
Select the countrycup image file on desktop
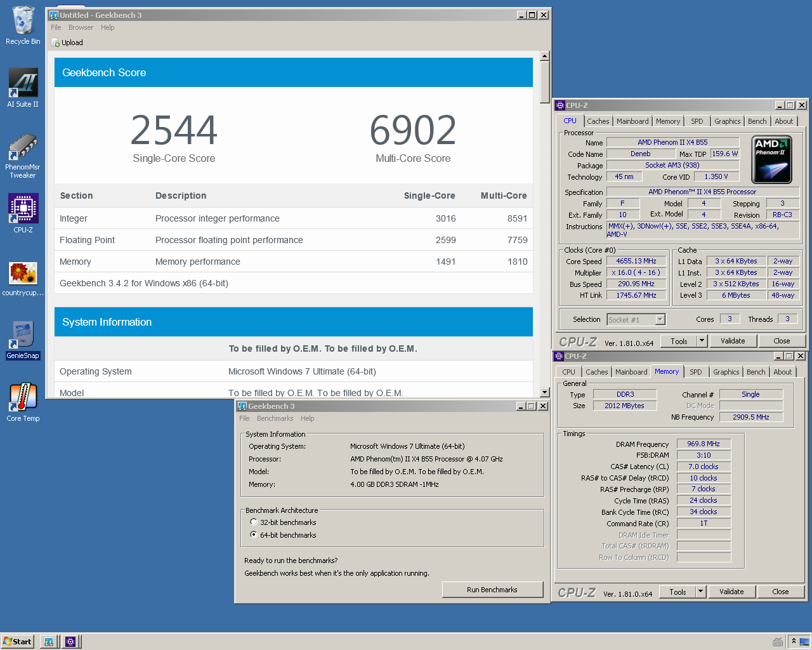coord(23,278)
